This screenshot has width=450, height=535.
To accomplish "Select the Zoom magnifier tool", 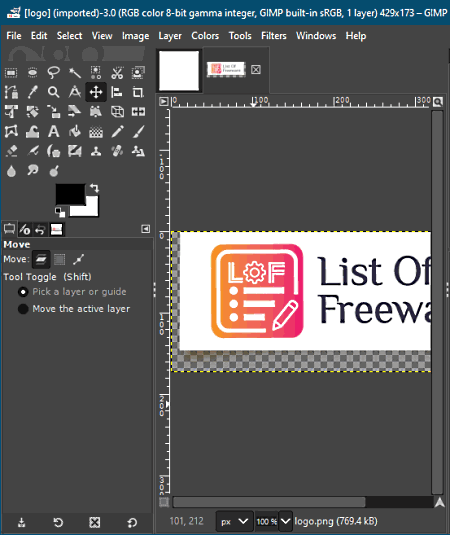I will (x=54, y=92).
